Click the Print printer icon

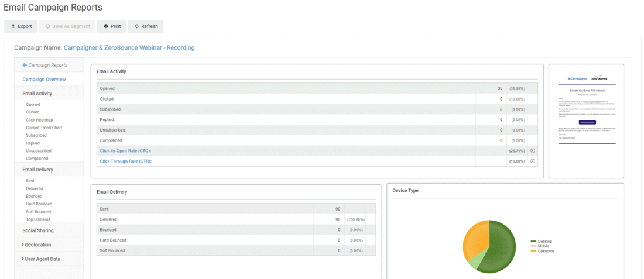(106, 26)
